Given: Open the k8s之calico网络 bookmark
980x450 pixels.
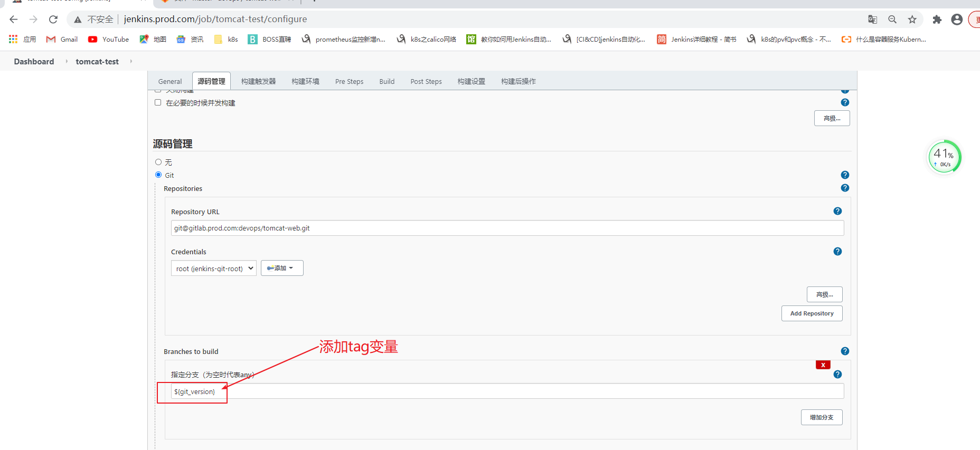Looking at the screenshot, I should 427,39.
